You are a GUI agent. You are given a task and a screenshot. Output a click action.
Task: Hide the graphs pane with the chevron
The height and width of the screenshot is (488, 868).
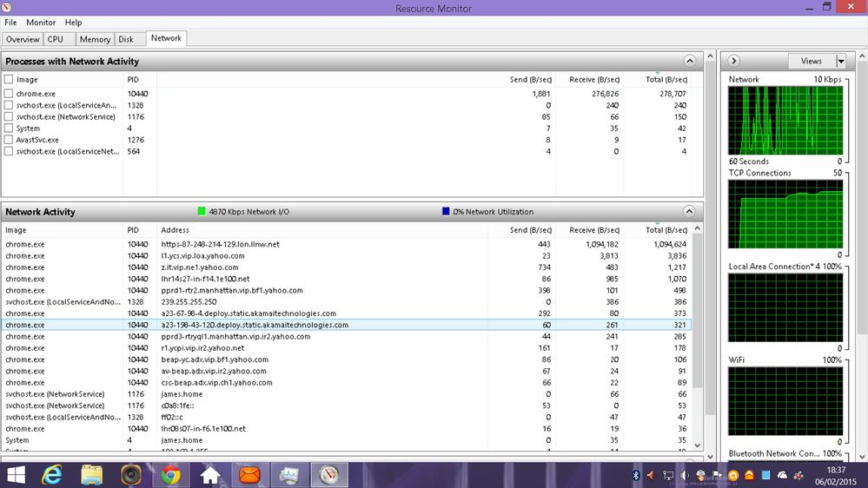coord(733,61)
